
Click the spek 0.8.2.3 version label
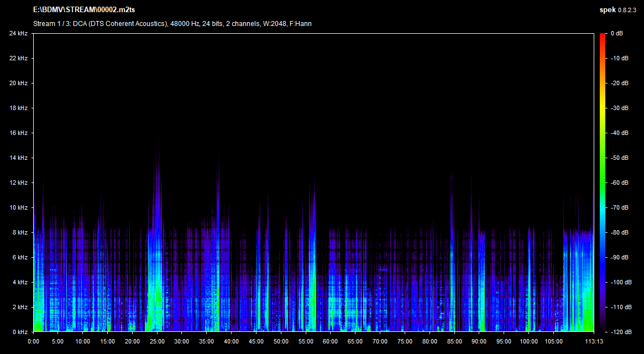(x=618, y=10)
